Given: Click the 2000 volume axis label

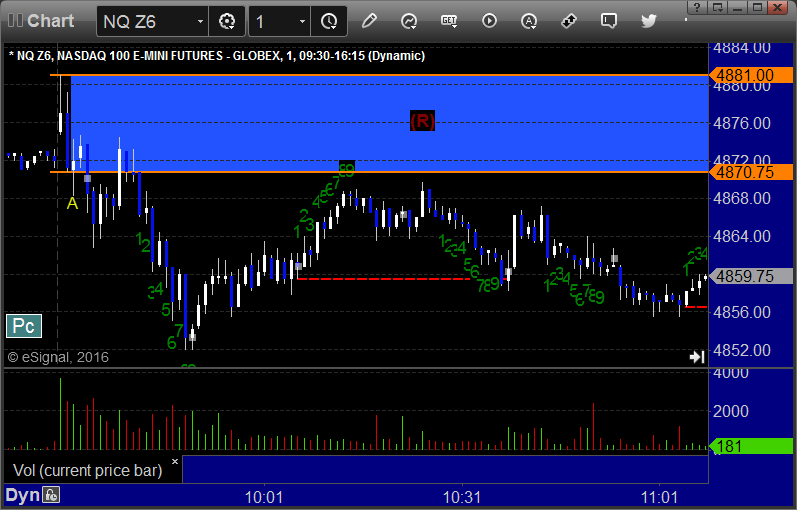Looking at the screenshot, I should point(730,411).
